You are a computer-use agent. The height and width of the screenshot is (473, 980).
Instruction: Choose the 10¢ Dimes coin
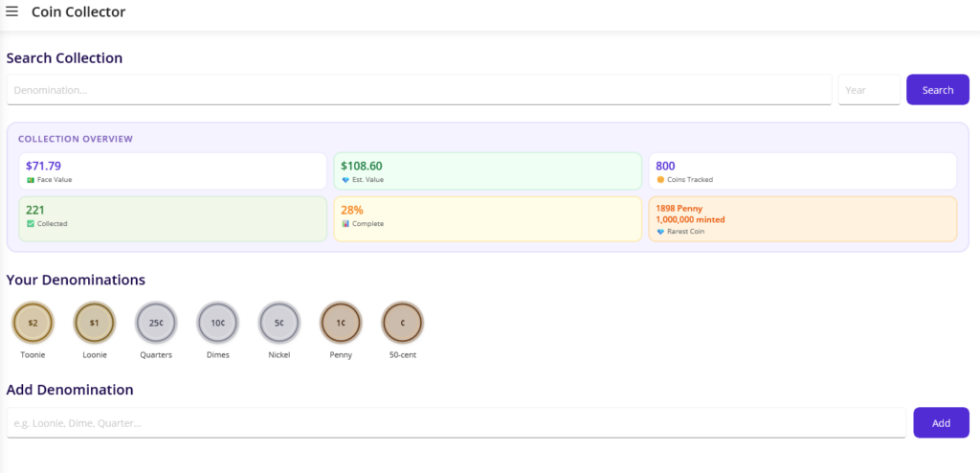coord(217,323)
